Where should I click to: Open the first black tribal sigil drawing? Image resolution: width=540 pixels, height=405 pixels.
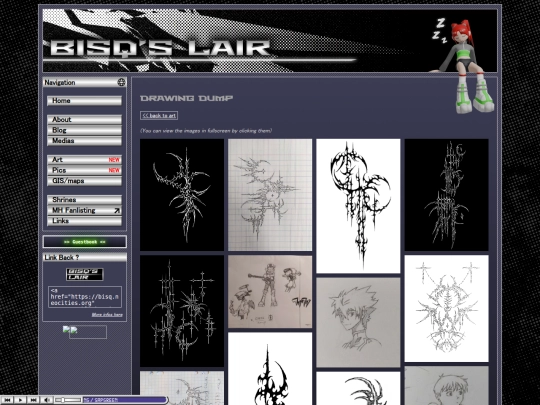pyautogui.click(x=182, y=195)
